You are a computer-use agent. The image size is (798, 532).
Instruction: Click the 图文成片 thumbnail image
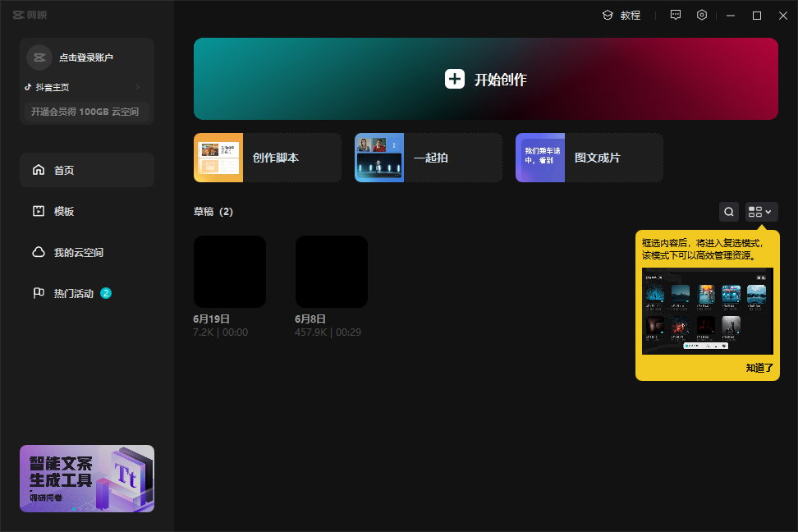click(540, 158)
